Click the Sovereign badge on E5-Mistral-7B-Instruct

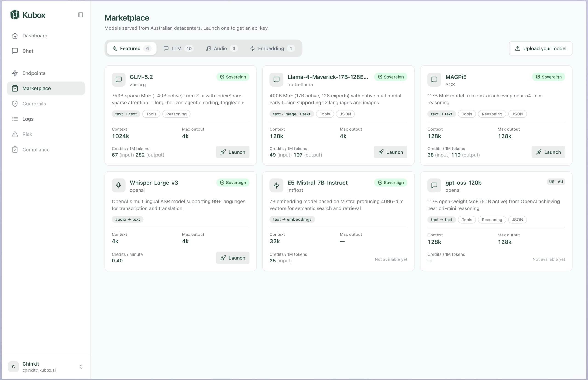click(390, 183)
